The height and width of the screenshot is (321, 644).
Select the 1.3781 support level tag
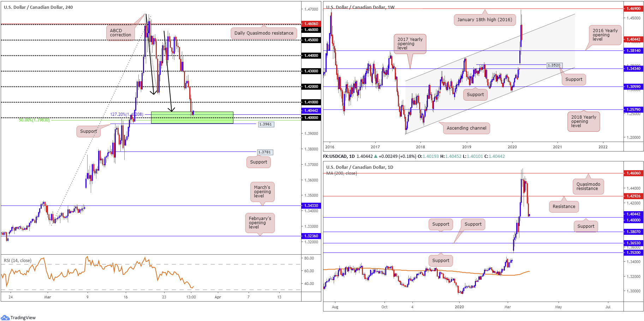pyautogui.click(x=265, y=152)
